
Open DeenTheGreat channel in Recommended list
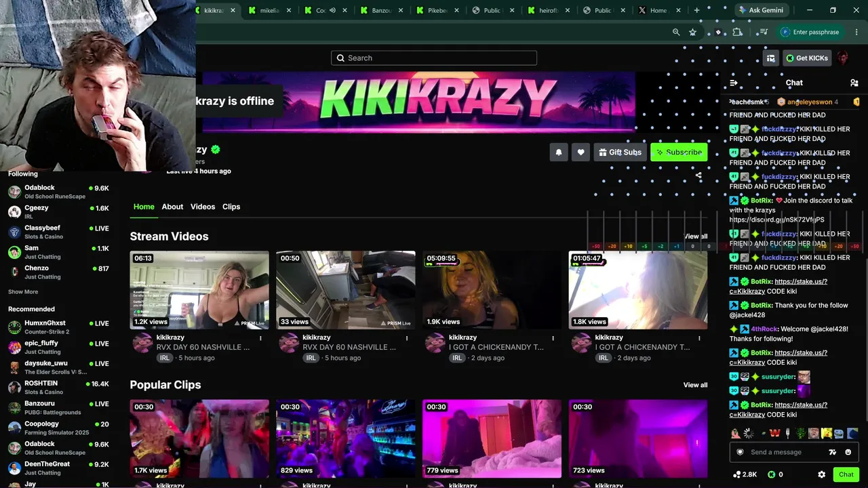click(x=58, y=468)
